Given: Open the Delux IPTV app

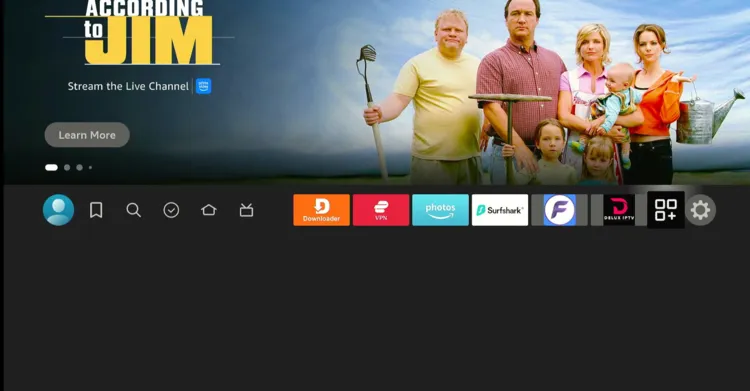Looking at the screenshot, I should coord(619,210).
